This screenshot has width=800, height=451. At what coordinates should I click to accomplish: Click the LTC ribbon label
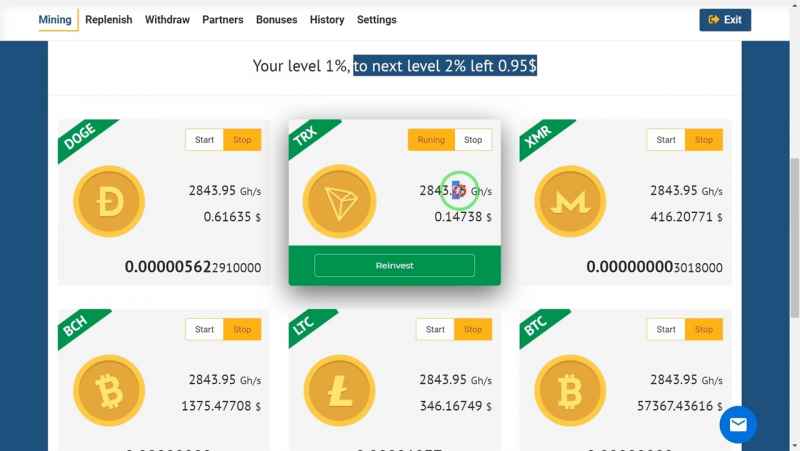pyautogui.click(x=305, y=324)
